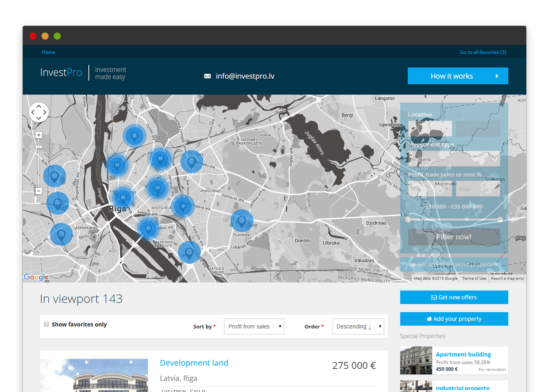This screenshot has height=392, width=549.
Task: Pan the map left with the left arrow
Action: pos(33,113)
